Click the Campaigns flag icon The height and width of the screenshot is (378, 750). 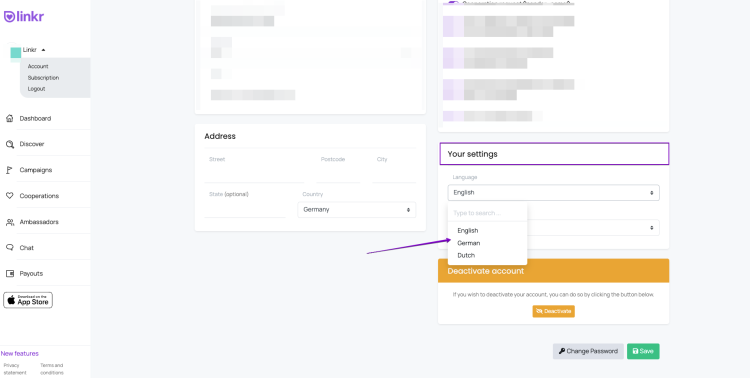tap(9, 170)
